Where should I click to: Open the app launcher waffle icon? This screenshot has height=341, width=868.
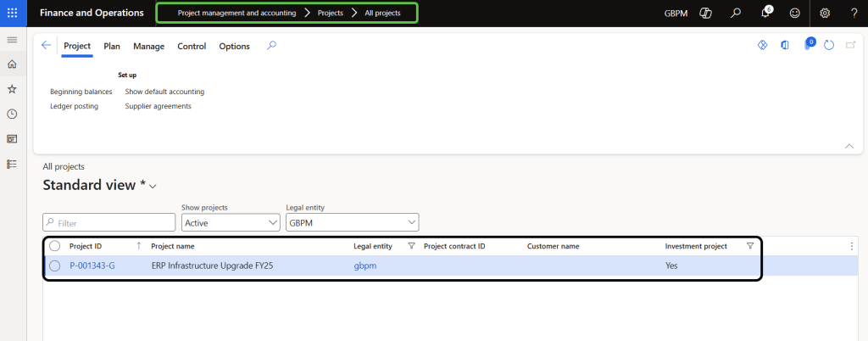[x=12, y=13]
